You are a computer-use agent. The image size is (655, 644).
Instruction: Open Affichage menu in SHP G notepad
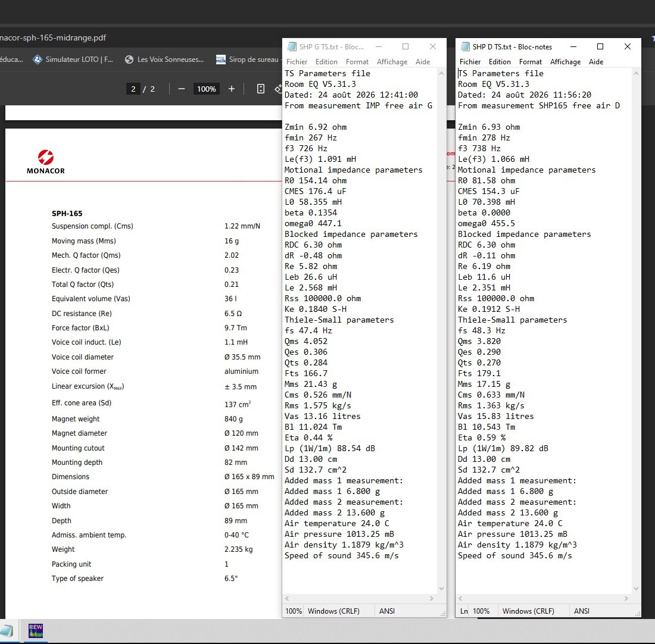[x=392, y=62]
